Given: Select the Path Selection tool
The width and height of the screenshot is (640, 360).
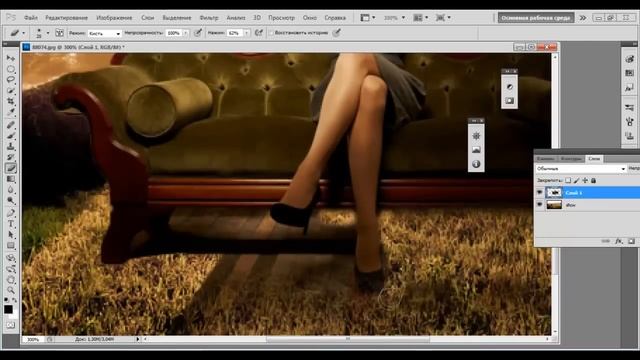Looking at the screenshot, I should [11, 235].
